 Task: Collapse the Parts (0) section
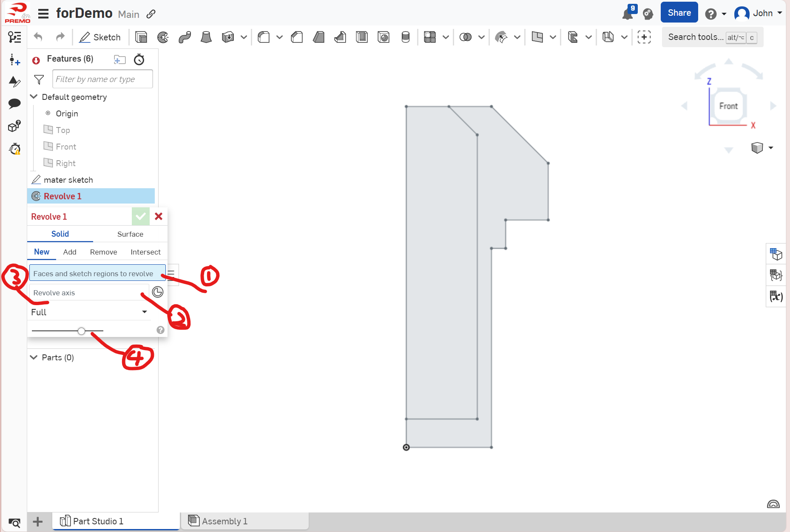click(x=34, y=357)
